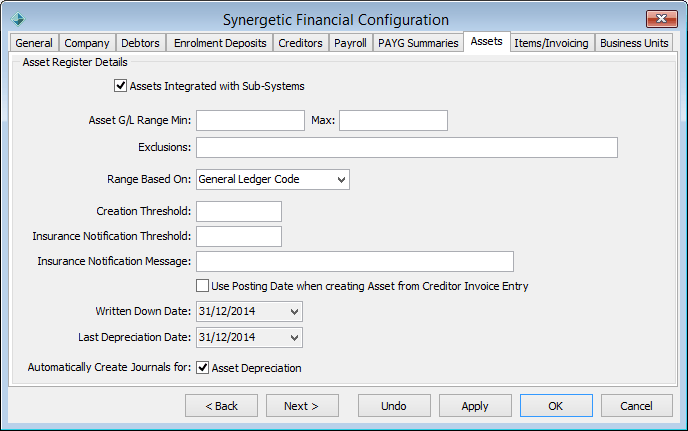Click the Written Down Date value 31/12/2014
Screen dimensions: 688x431
(x=227, y=311)
